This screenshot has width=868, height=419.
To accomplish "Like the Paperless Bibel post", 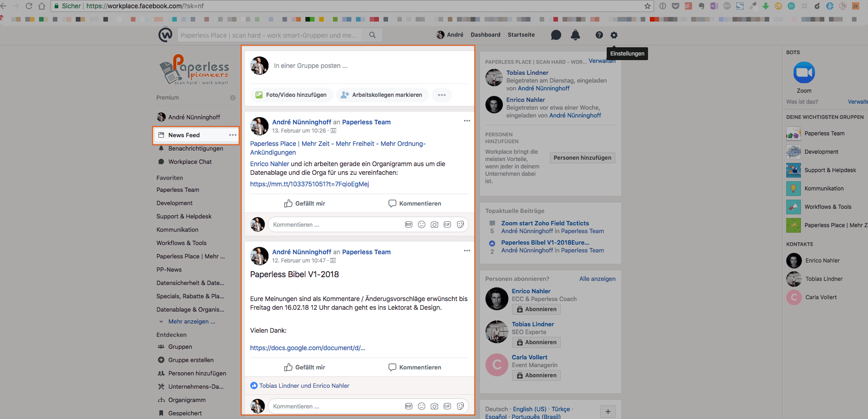I will tap(304, 367).
